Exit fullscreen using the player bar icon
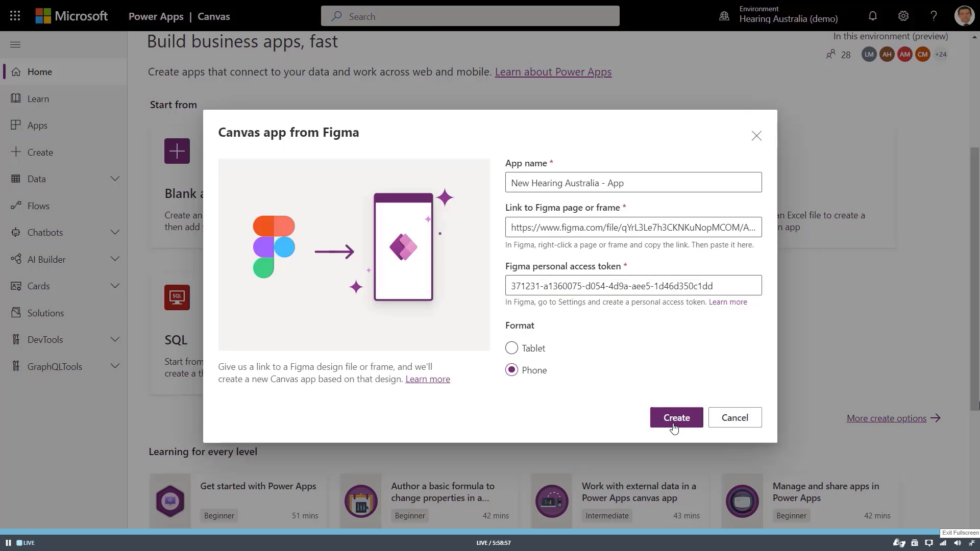Image resolution: width=980 pixels, height=551 pixels. [972, 543]
